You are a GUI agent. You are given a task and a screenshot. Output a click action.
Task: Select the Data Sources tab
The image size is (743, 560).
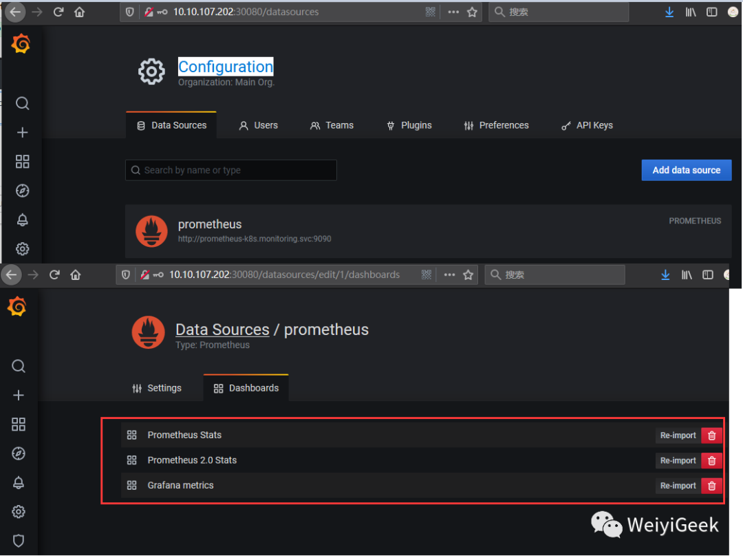[x=171, y=125]
